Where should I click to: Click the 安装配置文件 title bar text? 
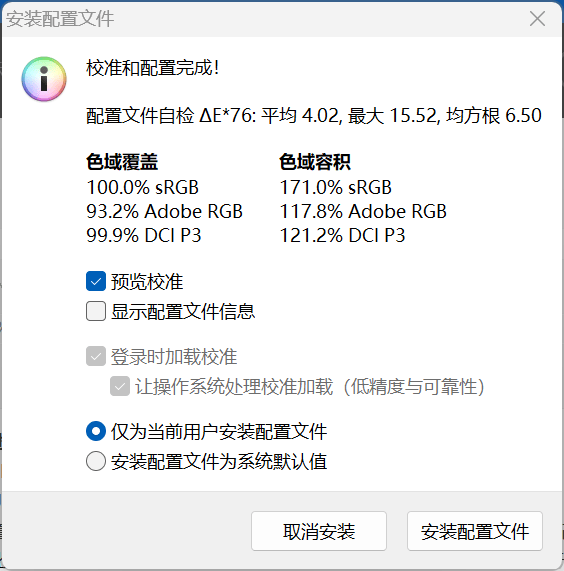point(60,19)
